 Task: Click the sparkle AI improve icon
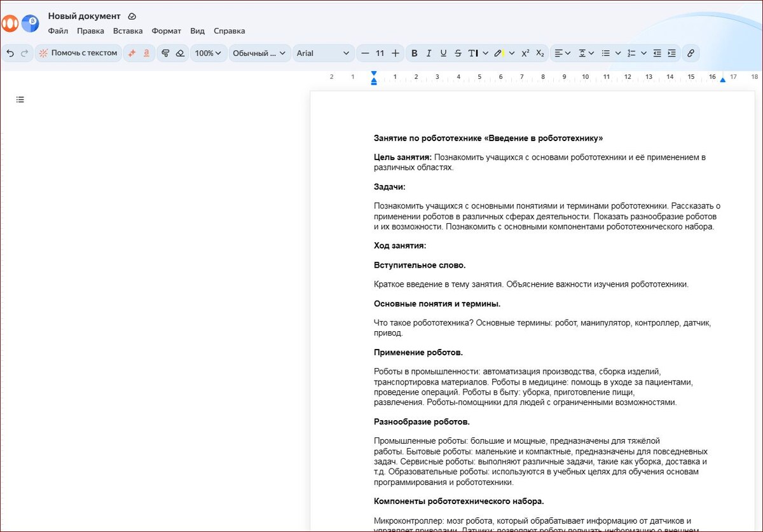pyautogui.click(x=132, y=53)
